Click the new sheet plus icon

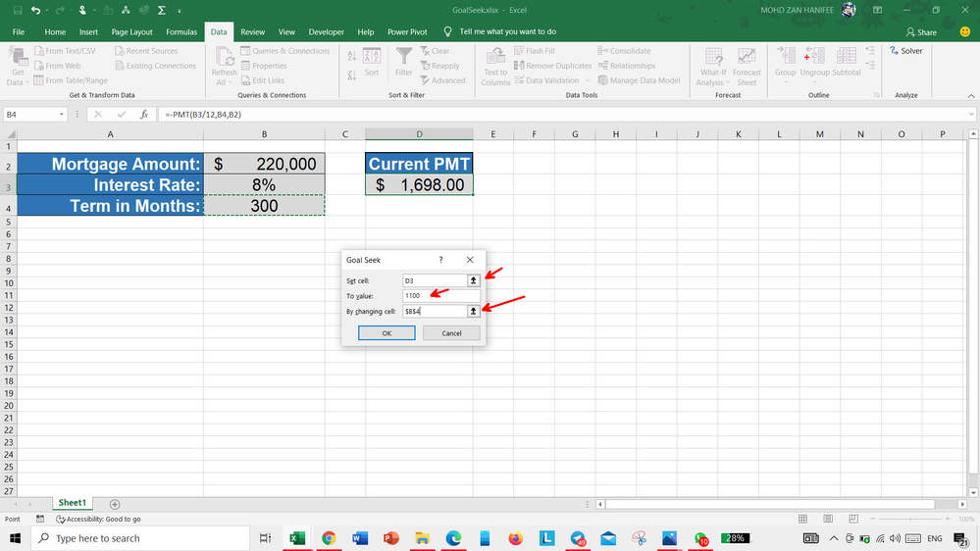115,504
